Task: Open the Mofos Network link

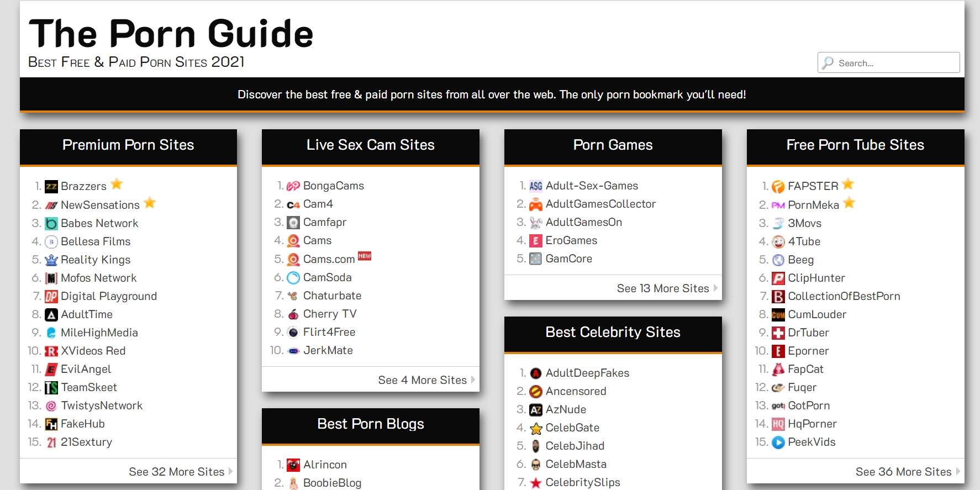Action: [98, 278]
